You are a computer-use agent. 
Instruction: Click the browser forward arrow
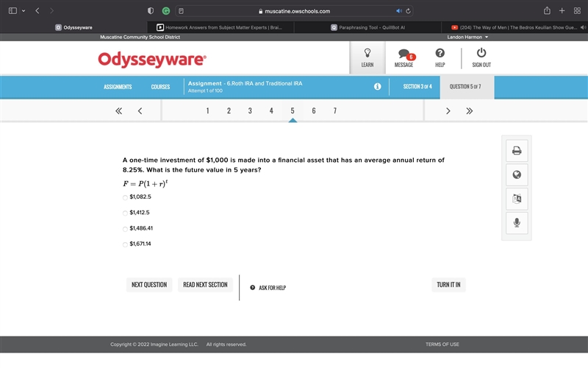(x=51, y=11)
